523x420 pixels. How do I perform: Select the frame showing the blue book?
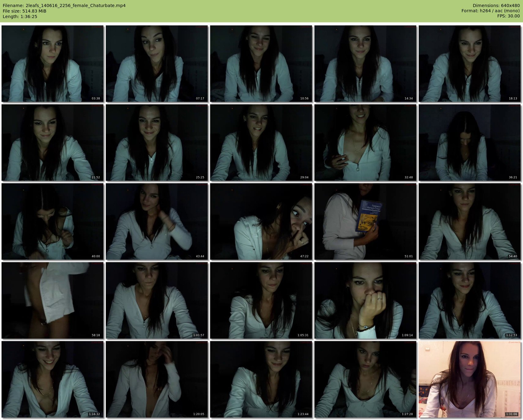tap(365, 221)
